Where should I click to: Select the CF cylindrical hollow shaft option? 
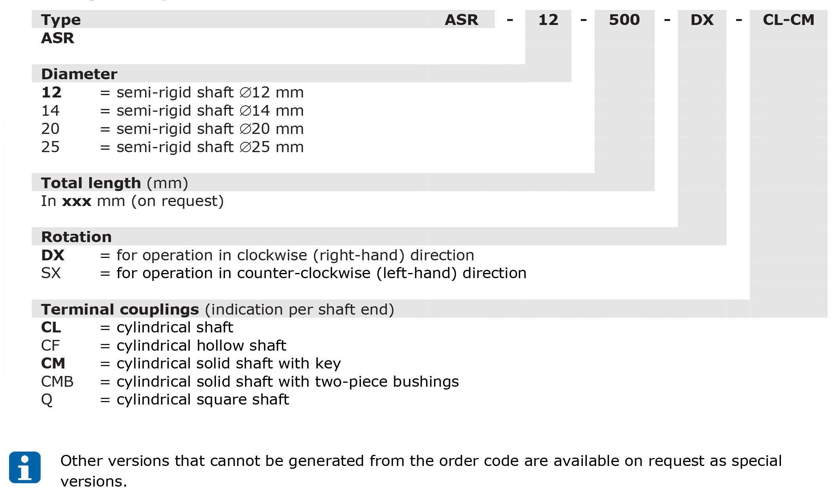(x=164, y=346)
